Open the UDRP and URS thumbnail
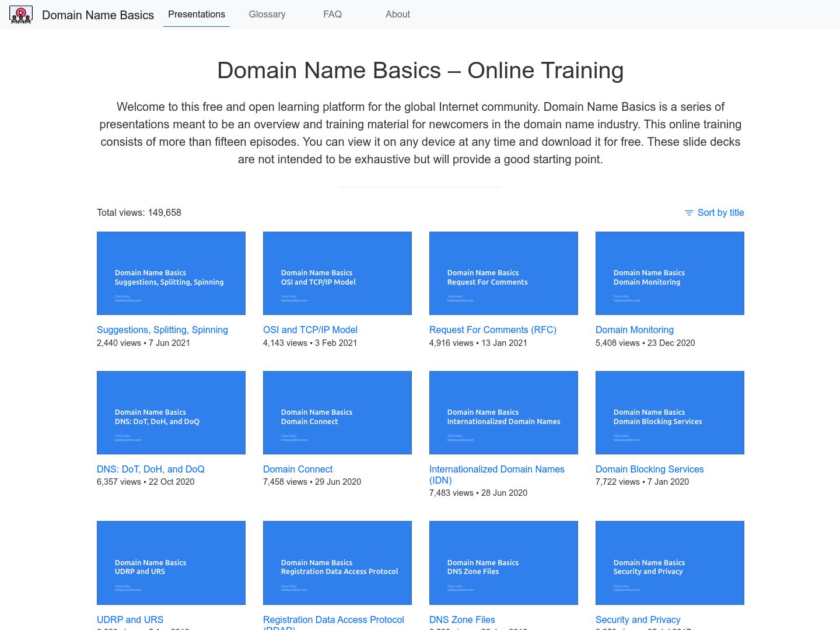The width and height of the screenshot is (840, 630). 171,563
